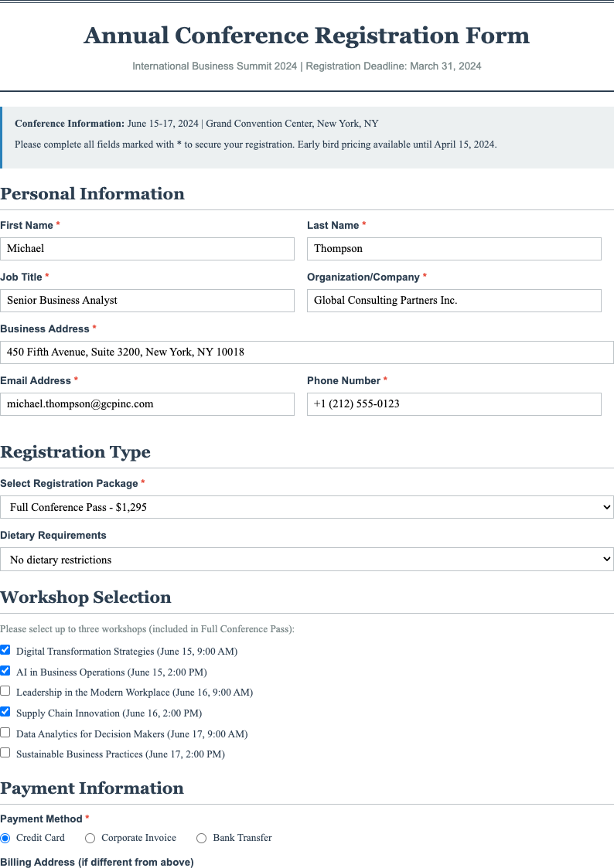Click the Email Address input box
Screen dimensions: 614x868
[x=147, y=403]
